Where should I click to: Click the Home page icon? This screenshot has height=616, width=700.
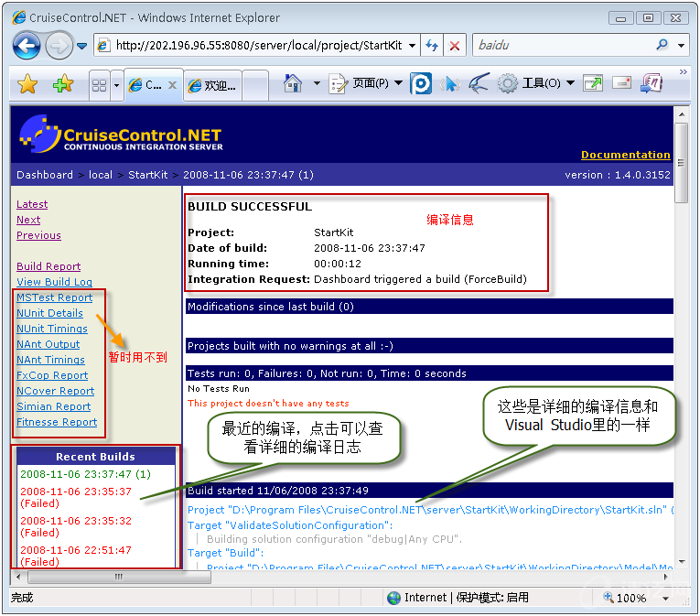click(x=293, y=84)
